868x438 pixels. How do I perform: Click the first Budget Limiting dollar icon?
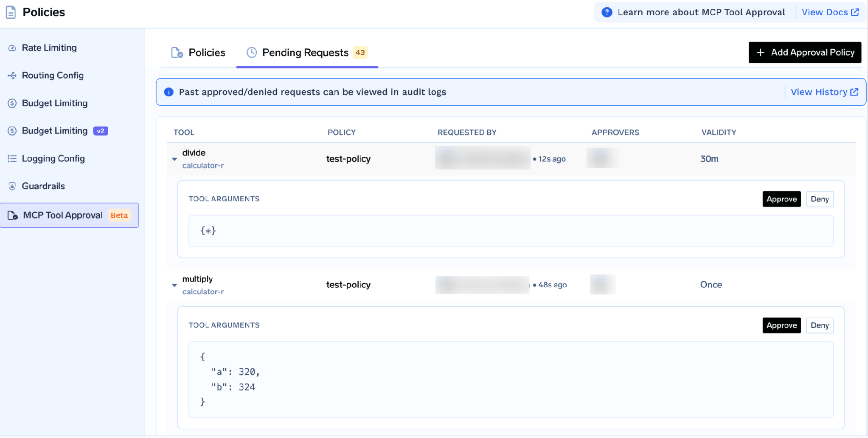(x=12, y=103)
